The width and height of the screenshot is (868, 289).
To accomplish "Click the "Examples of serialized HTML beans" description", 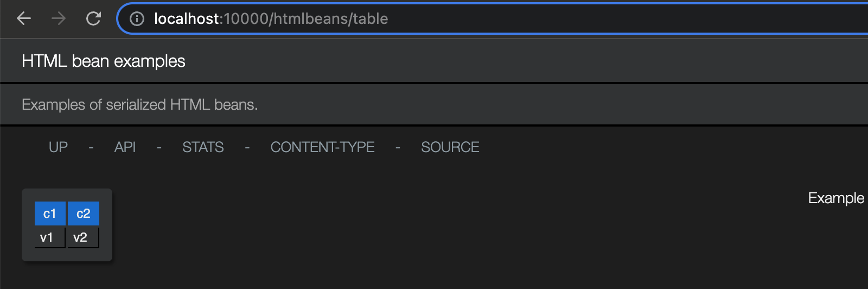I will click(139, 105).
